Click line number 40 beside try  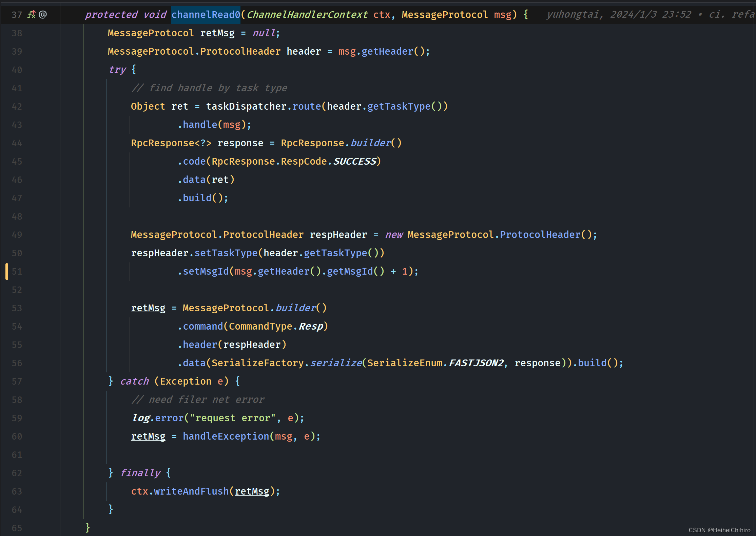coord(17,70)
